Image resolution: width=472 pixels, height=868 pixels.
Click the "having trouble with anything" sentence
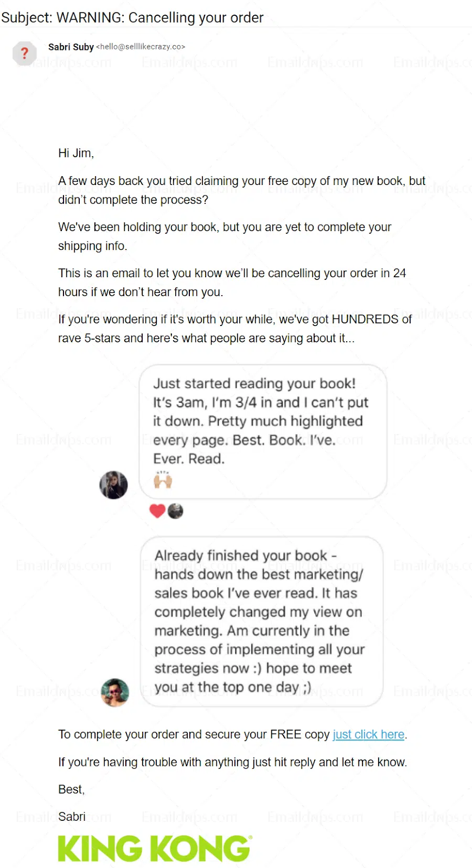tap(232, 762)
